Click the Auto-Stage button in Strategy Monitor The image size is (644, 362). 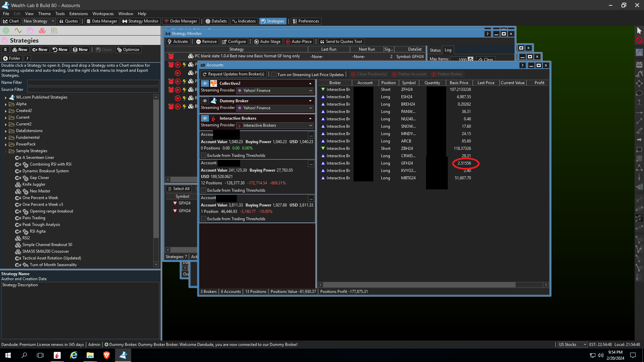pyautogui.click(x=267, y=42)
